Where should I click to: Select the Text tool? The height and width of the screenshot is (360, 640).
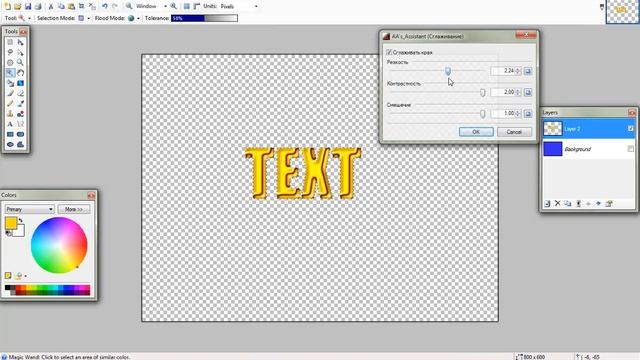(x=10, y=124)
